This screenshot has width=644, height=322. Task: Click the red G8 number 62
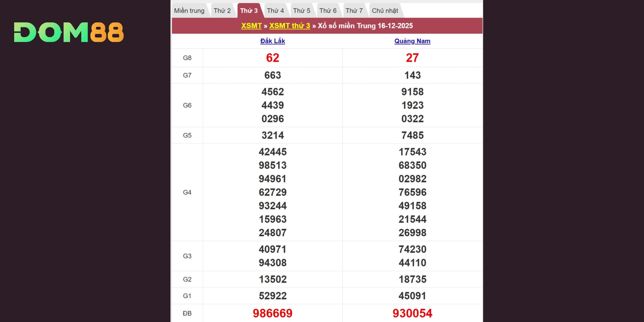(273, 58)
